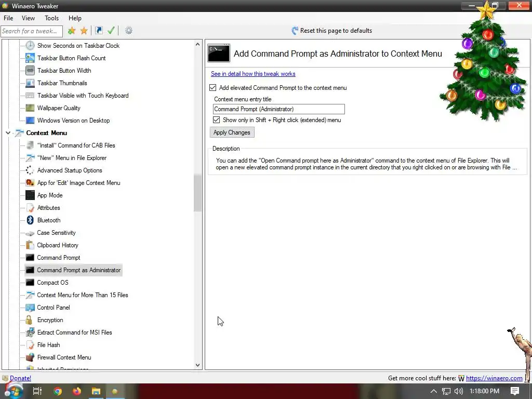
Task: Click the App Mode icon
Action: point(30,195)
